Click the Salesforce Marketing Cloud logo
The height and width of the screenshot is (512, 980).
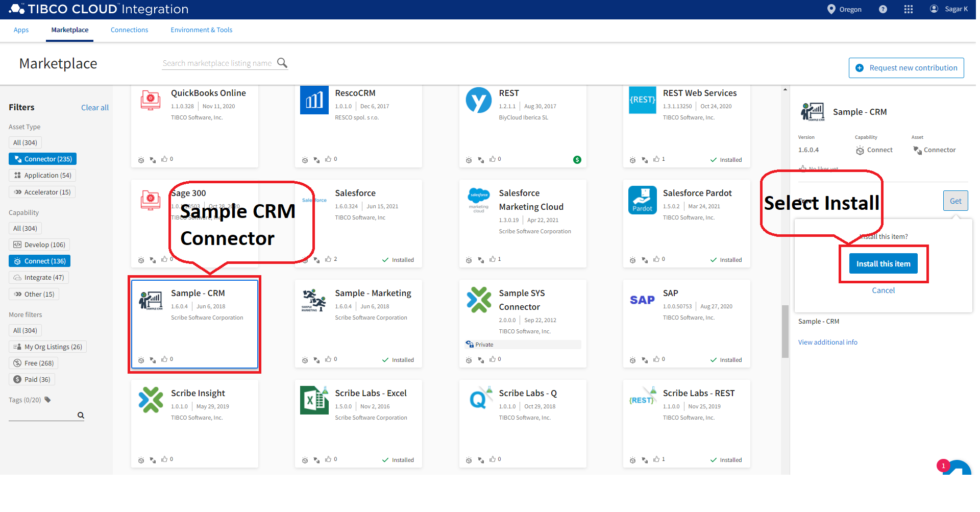(x=479, y=200)
